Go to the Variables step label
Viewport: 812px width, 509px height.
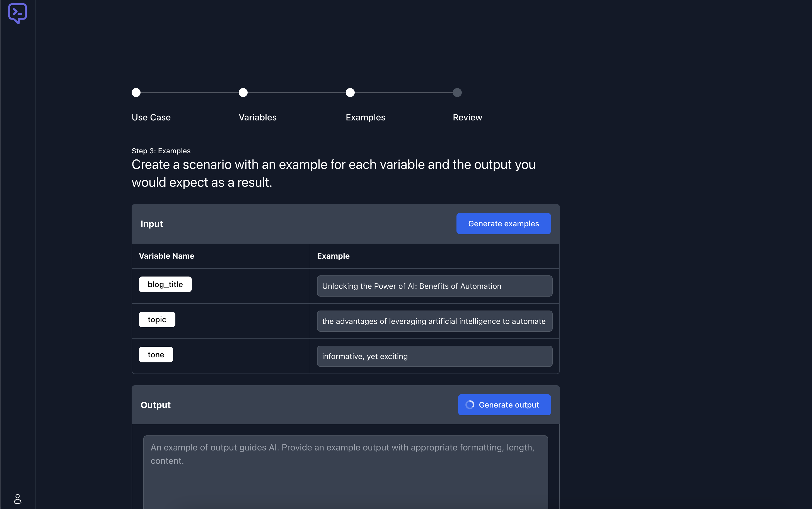[258, 117]
